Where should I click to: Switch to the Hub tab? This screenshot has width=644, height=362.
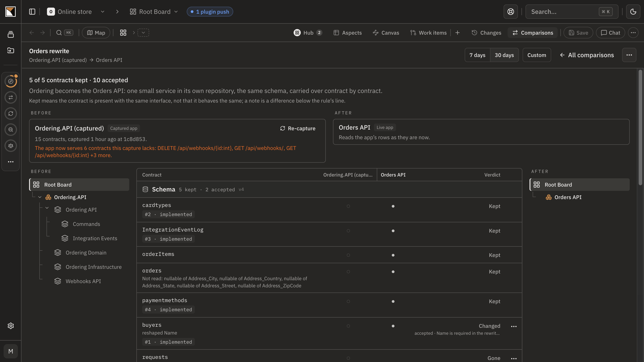tap(308, 33)
